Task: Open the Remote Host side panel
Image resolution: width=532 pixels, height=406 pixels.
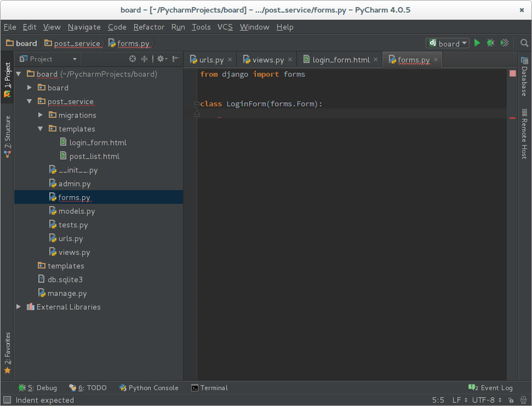Action: (525, 134)
